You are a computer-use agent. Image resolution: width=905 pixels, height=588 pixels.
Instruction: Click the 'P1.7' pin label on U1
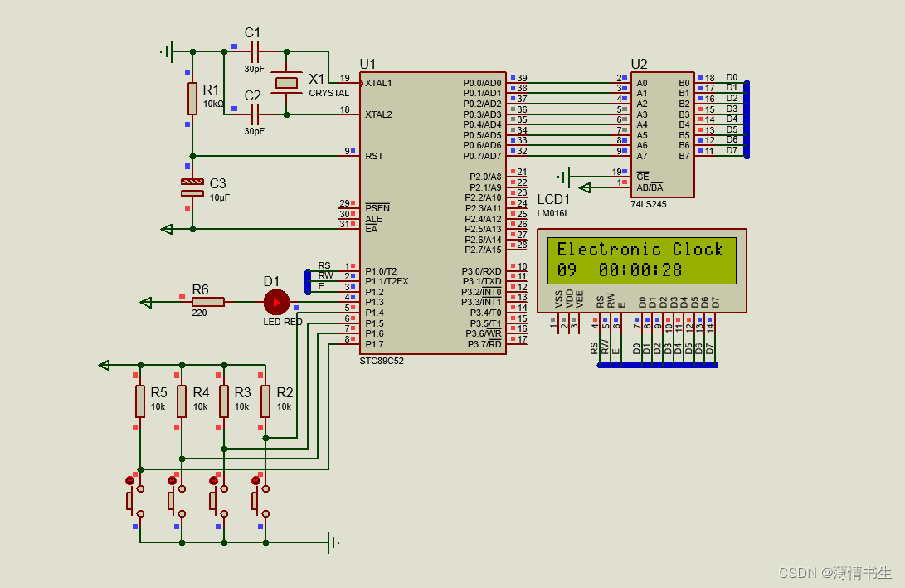tap(375, 344)
